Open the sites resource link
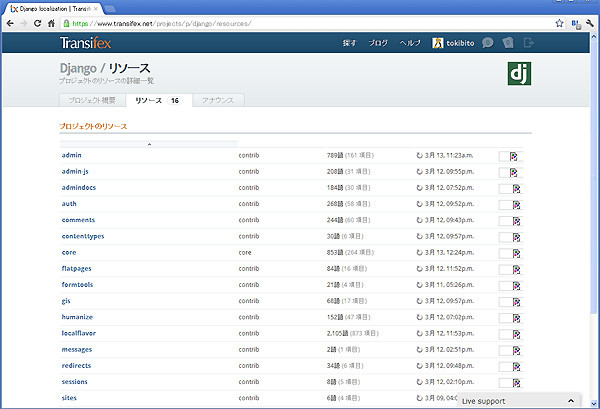 69,398
